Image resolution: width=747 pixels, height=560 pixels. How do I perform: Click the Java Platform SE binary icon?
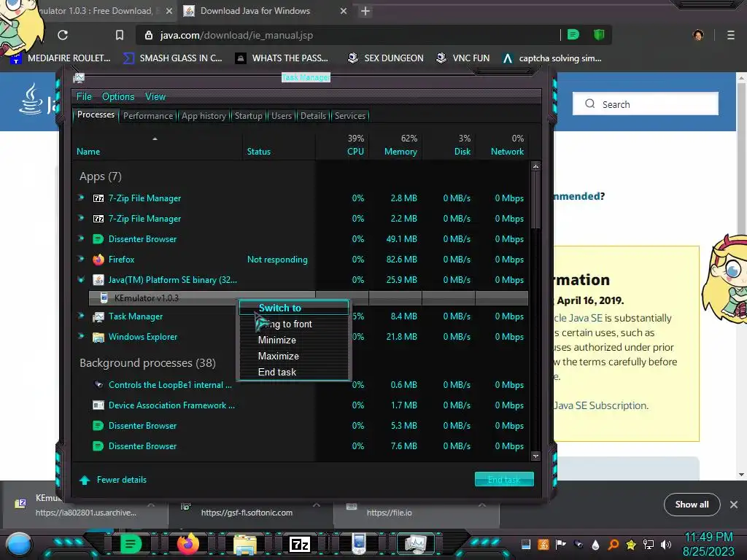click(98, 280)
